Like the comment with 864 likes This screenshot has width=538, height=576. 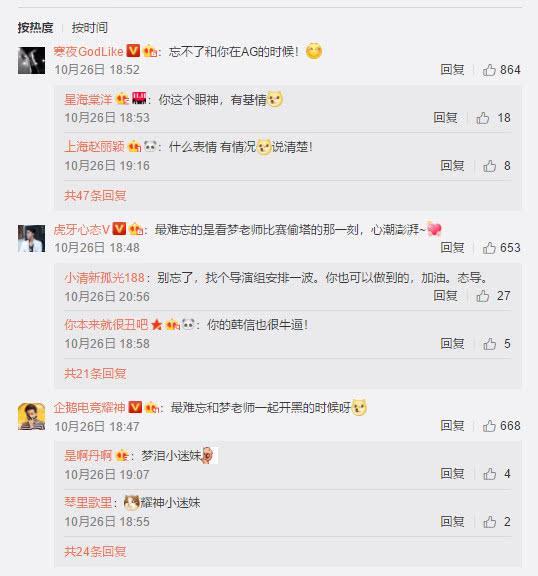pos(489,70)
